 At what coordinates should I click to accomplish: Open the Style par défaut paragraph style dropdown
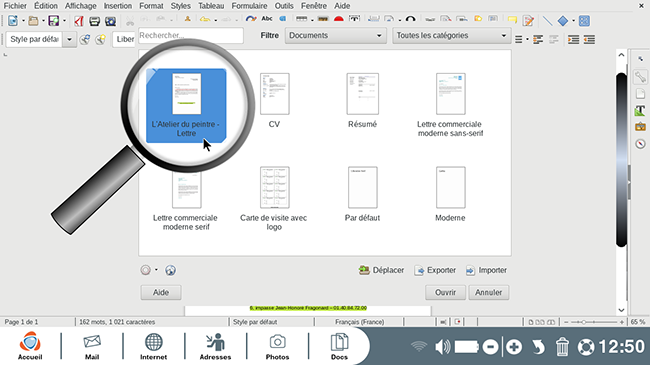click(x=70, y=39)
